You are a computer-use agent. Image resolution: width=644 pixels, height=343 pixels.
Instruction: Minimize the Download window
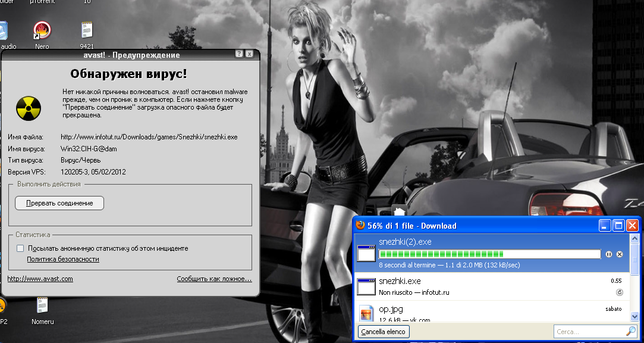point(605,225)
